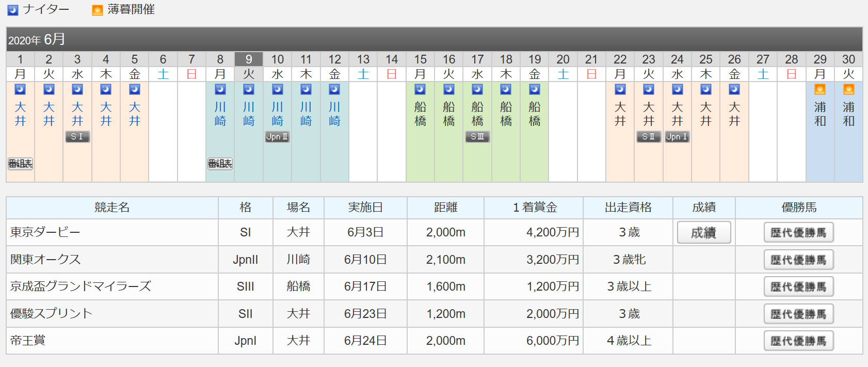Click the nighter icon on June 1

click(20, 89)
